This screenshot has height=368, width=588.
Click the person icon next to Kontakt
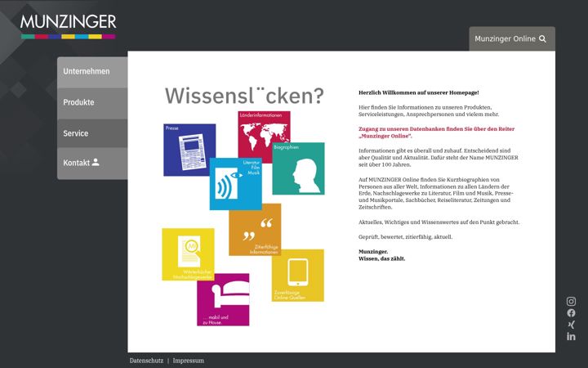pos(96,162)
